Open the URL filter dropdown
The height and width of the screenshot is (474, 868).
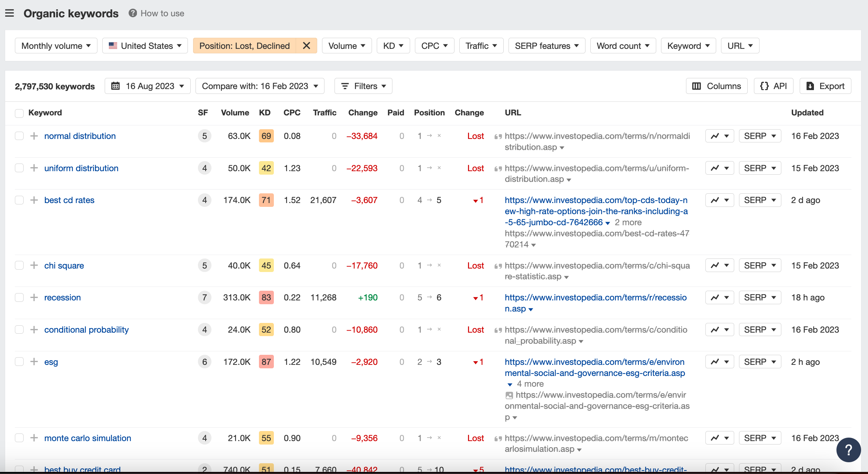pos(740,46)
